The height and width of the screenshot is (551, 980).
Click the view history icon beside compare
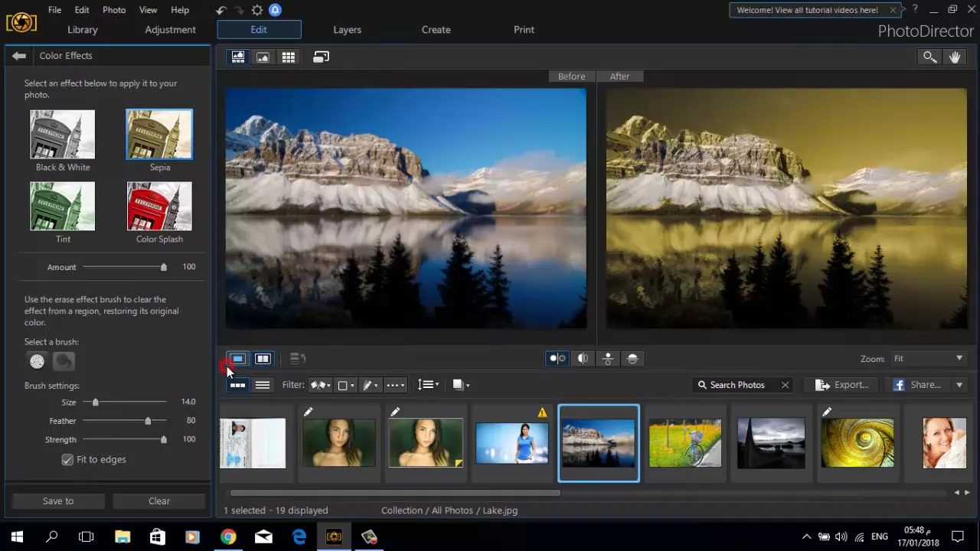[298, 359]
